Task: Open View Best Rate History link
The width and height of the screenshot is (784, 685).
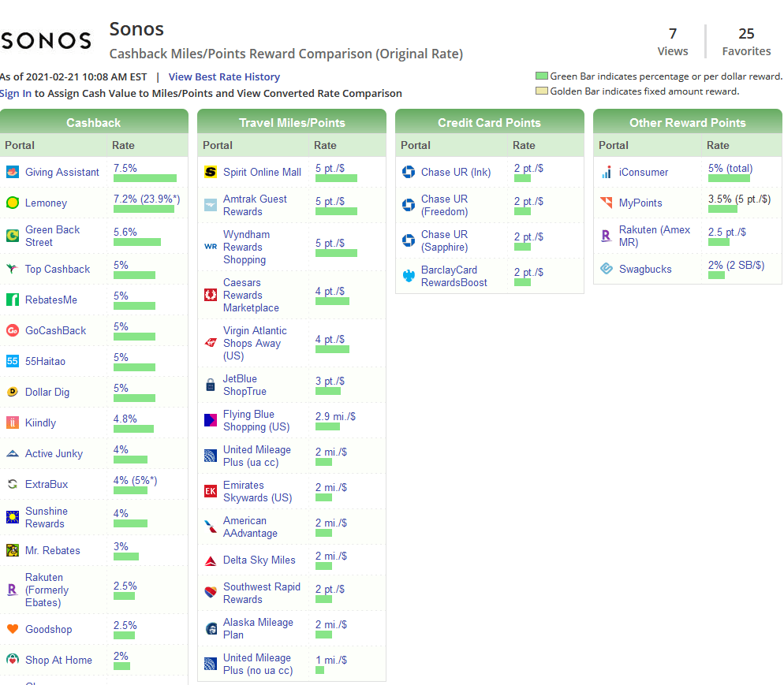Action: [x=224, y=76]
